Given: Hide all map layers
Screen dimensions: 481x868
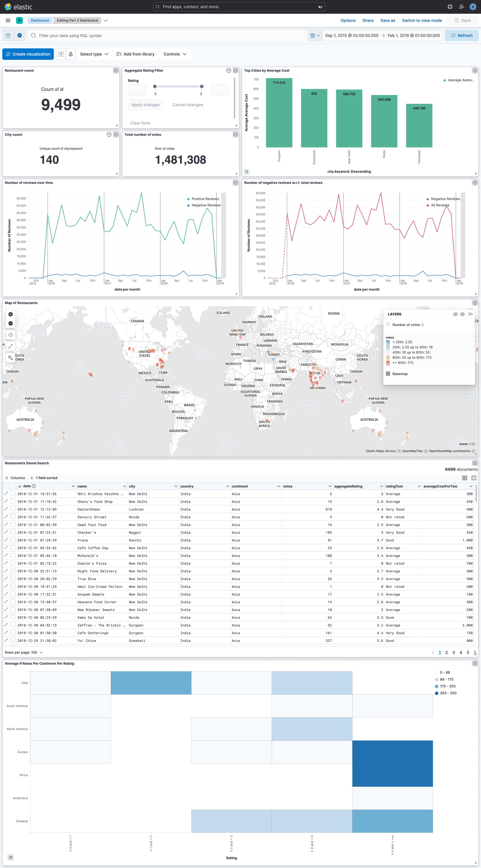Looking at the screenshot, I should (455, 314).
